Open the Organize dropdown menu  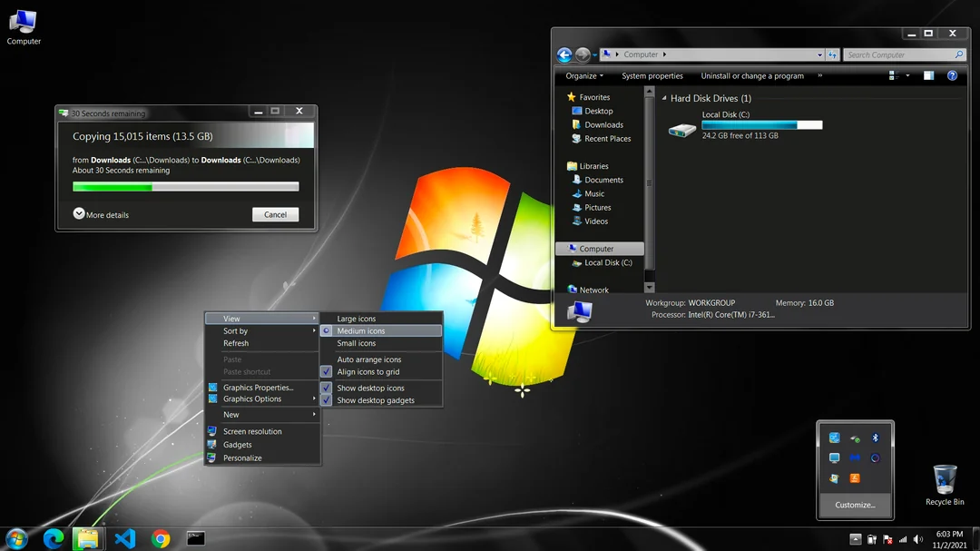584,75
